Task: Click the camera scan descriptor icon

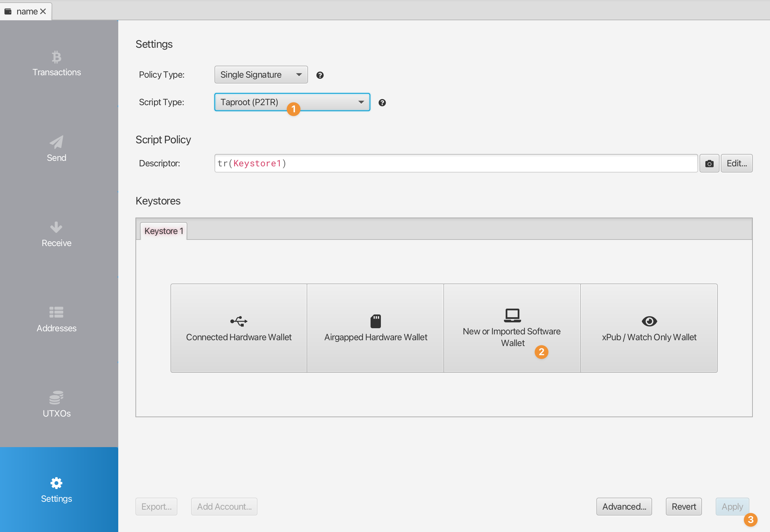Action: click(709, 164)
